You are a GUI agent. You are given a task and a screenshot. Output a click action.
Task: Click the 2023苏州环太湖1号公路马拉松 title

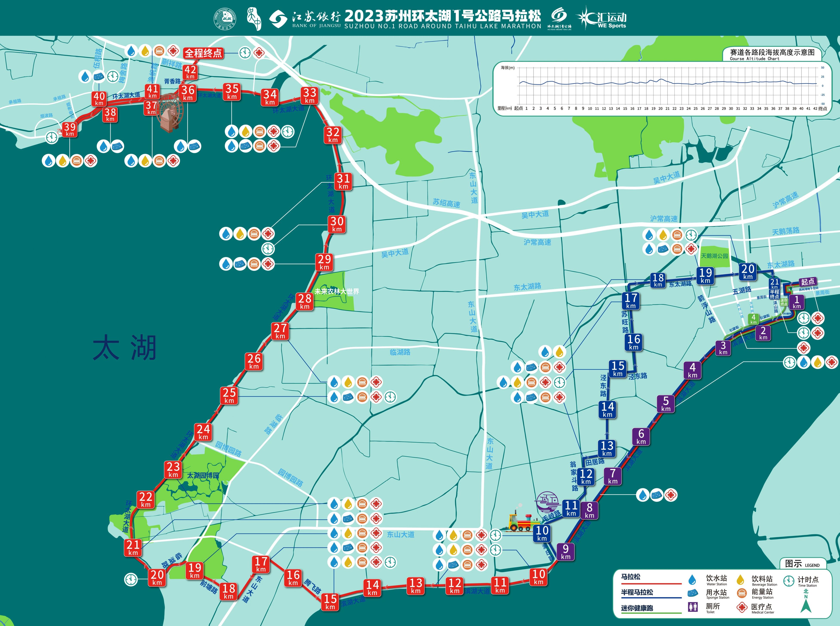point(442,16)
